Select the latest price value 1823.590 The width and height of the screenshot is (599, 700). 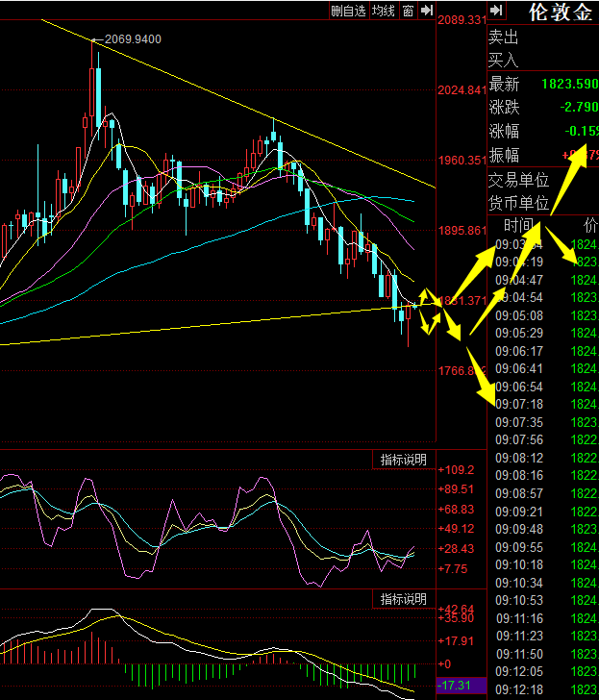[x=570, y=84]
